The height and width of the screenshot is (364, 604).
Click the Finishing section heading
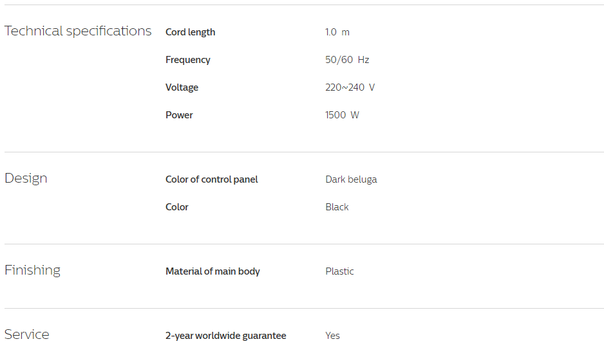click(32, 271)
